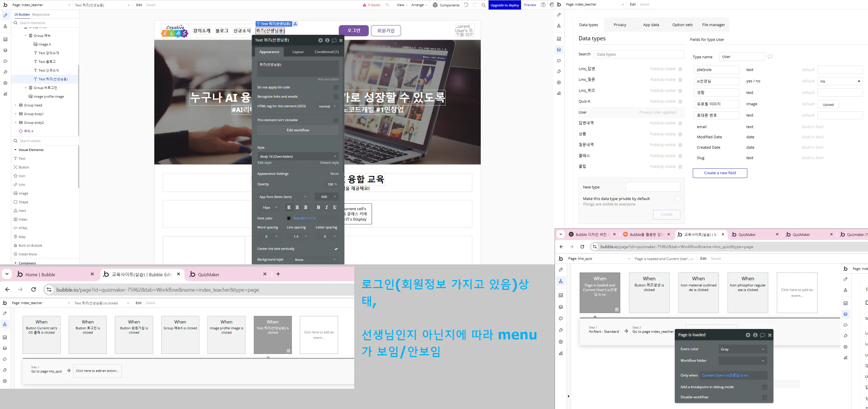Open the Privacy tab in Data window
Viewport: 868px width, 409px height.
click(620, 25)
